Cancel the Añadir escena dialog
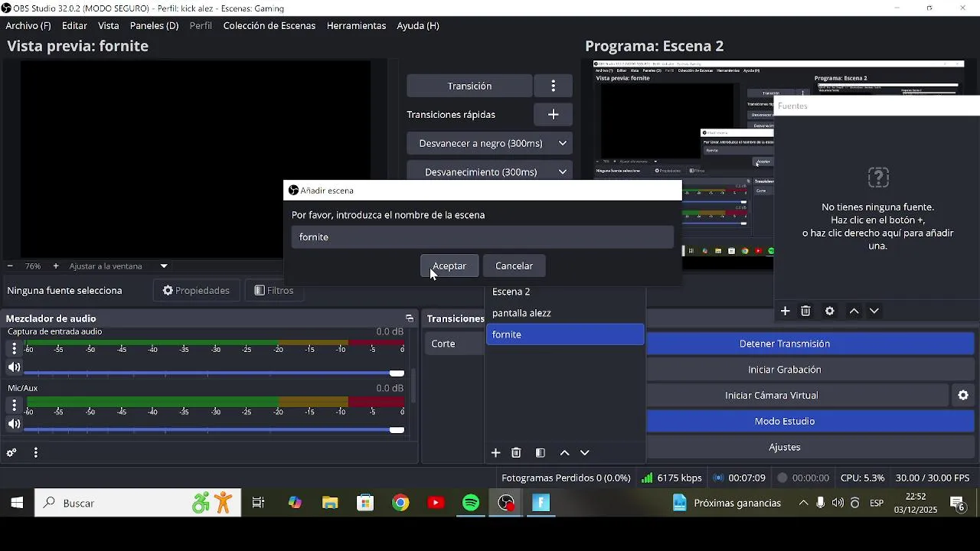 point(514,266)
